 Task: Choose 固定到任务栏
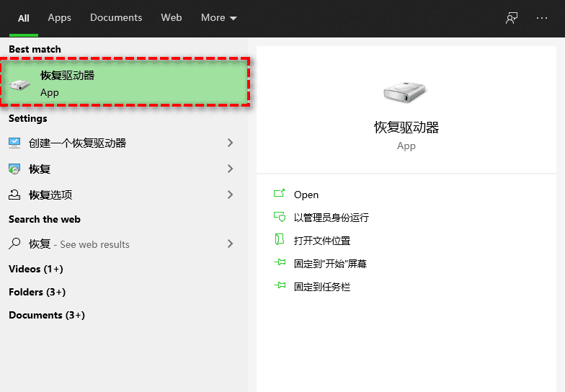coord(322,287)
